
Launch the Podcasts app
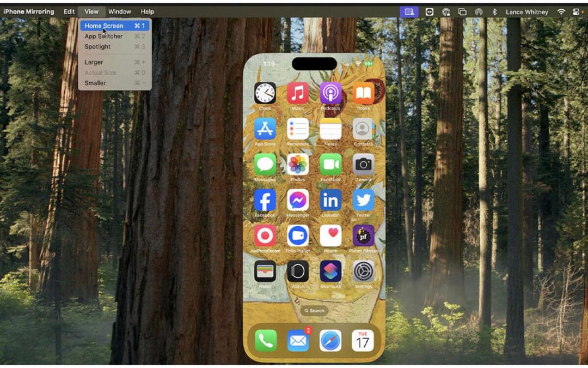(330, 93)
